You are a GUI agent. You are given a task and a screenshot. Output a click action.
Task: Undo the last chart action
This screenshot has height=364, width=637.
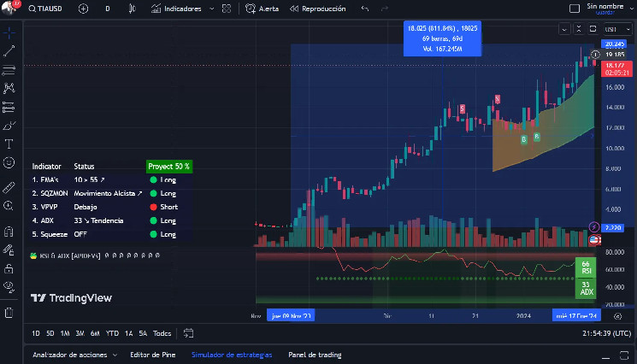coord(365,9)
